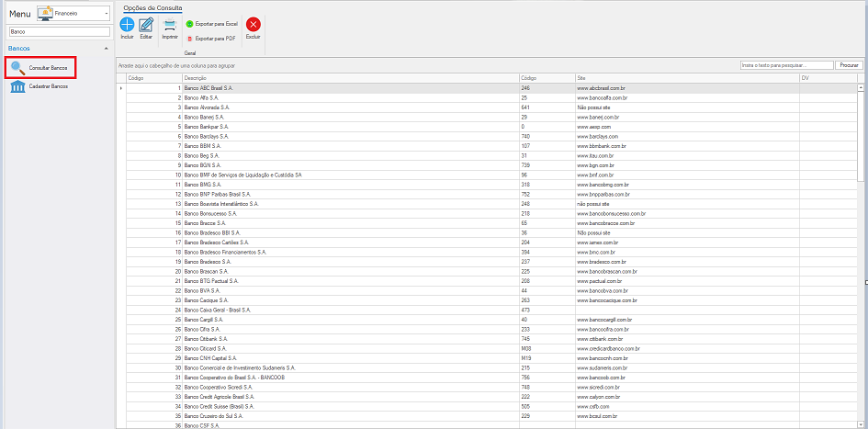Image resolution: width=868 pixels, height=429 pixels.
Task: Focus the search text box beside Procurar
Action: point(786,65)
